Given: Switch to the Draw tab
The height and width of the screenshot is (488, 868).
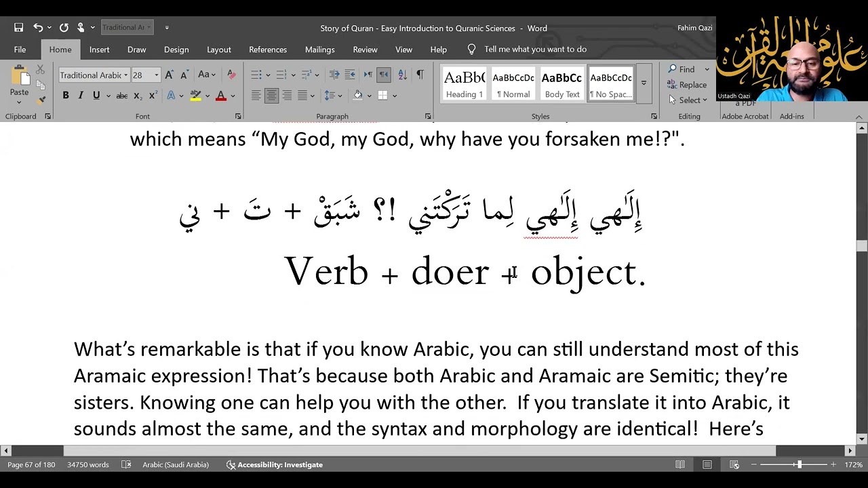Looking at the screenshot, I should coord(136,49).
